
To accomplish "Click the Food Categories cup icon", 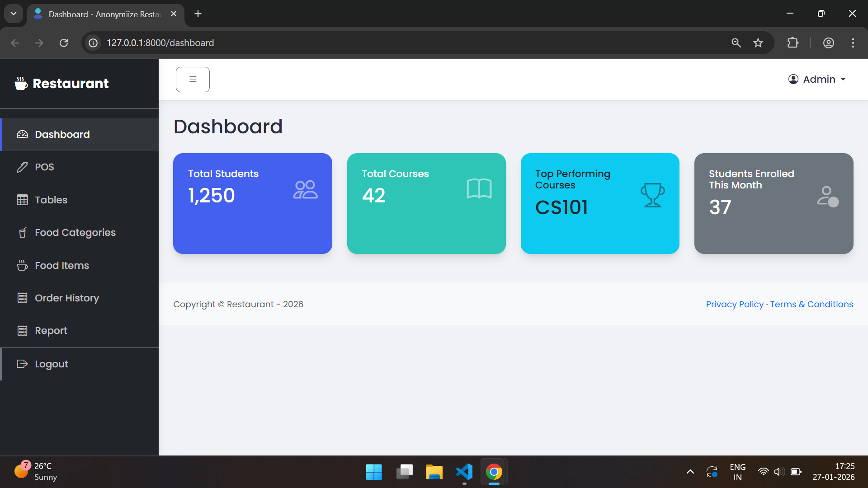I will click(22, 233).
